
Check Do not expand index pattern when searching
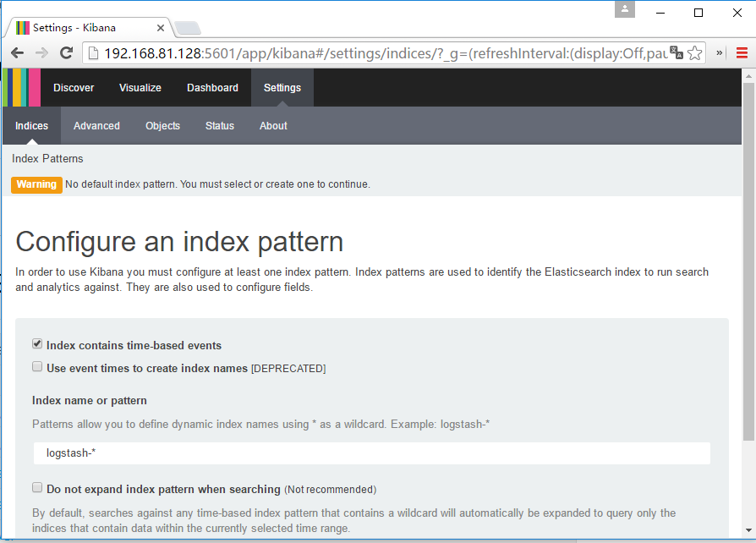(x=37, y=487)
